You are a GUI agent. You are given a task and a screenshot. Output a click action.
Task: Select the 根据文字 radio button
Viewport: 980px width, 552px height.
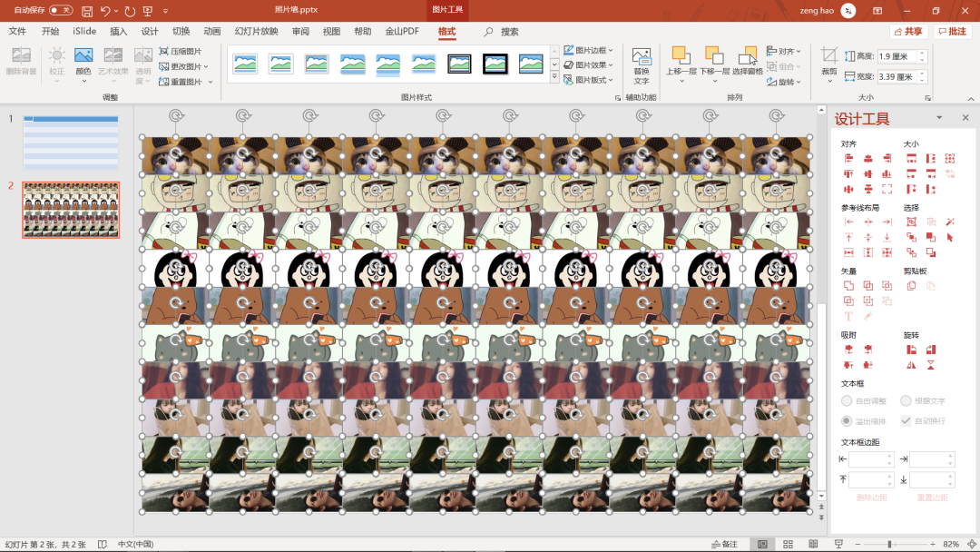point(906,400)
